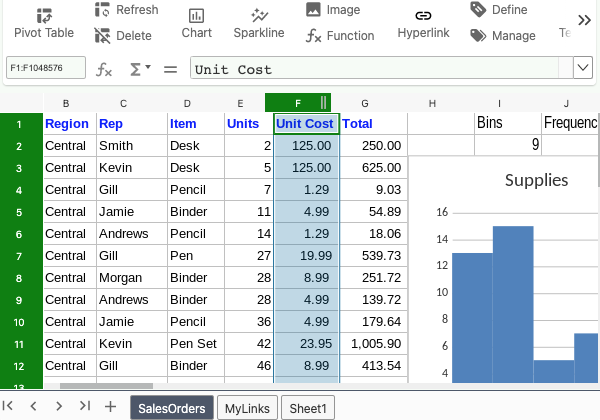Click Define named range
This screenshot has width=600, height=420.
point(499,10)
